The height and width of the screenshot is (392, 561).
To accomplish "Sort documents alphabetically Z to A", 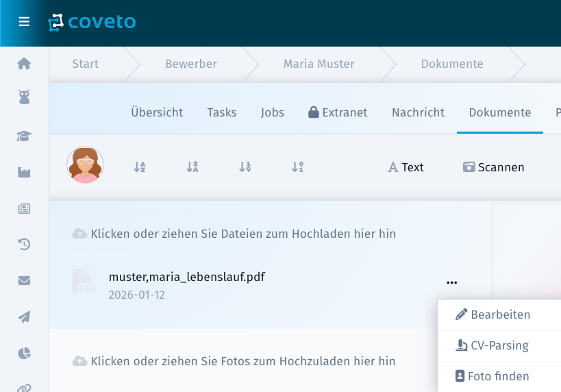I will (192, 167).
